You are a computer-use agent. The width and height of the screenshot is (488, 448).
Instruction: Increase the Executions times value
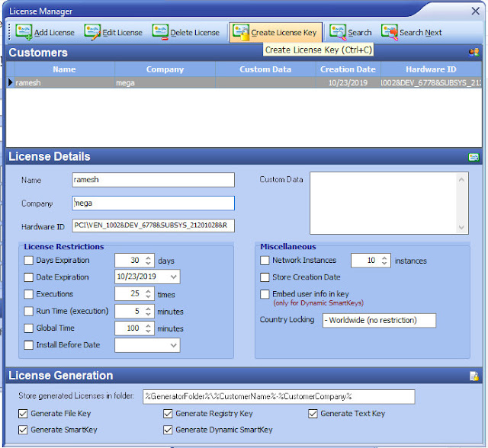click(x=148, y=291)
